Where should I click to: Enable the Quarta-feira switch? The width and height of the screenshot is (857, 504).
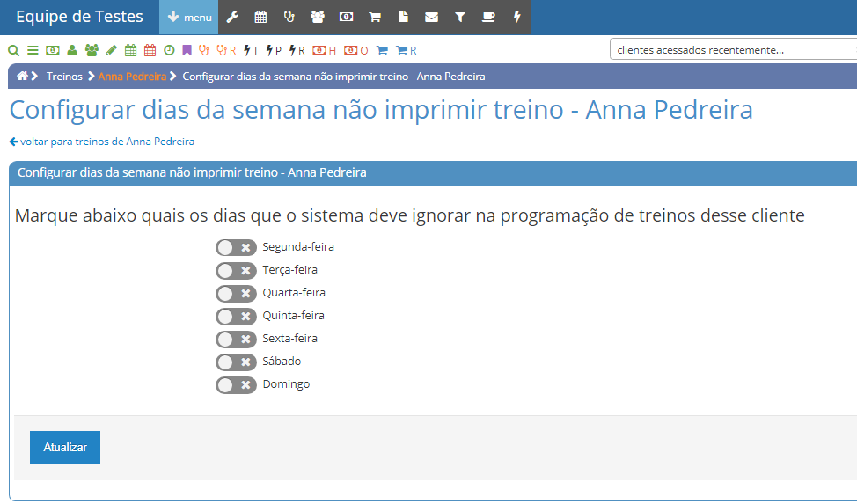(236, 294)
